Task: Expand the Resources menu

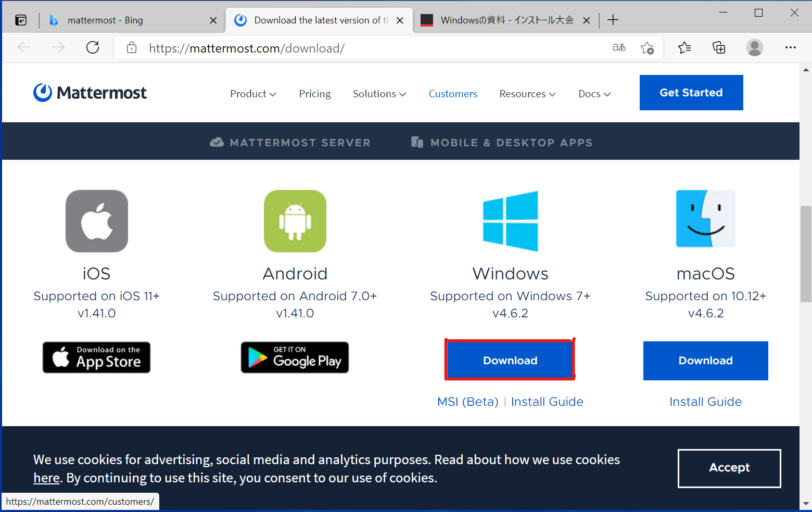Action: pos(528,94)
